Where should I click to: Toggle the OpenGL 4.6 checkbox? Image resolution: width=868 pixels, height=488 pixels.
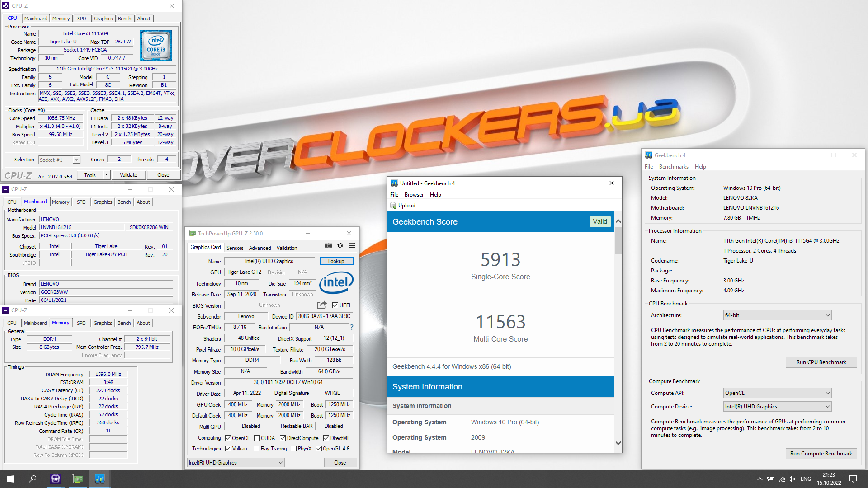tap(319, 449)
